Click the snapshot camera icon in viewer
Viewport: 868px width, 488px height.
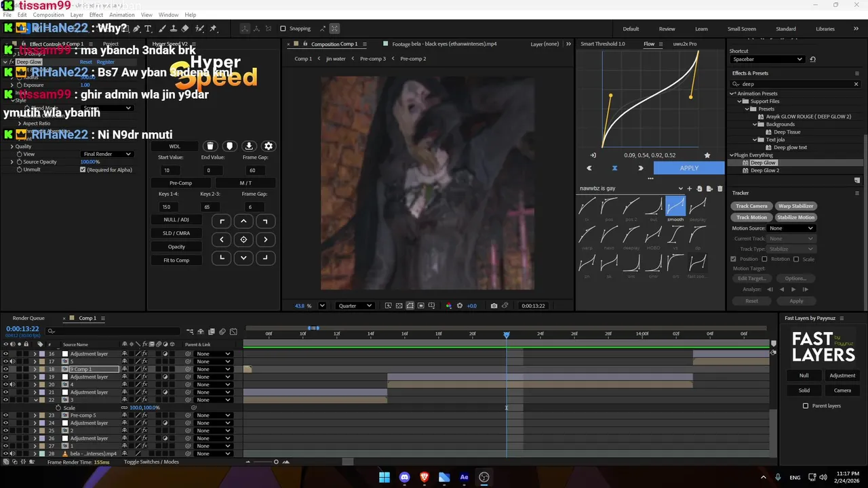point(494,306)
